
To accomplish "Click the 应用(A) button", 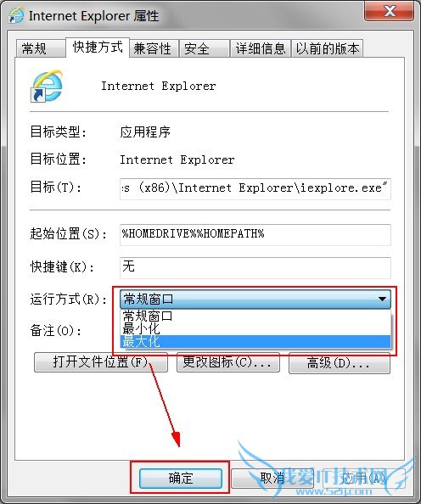I will pyautogui.click(x=364, y=479).
